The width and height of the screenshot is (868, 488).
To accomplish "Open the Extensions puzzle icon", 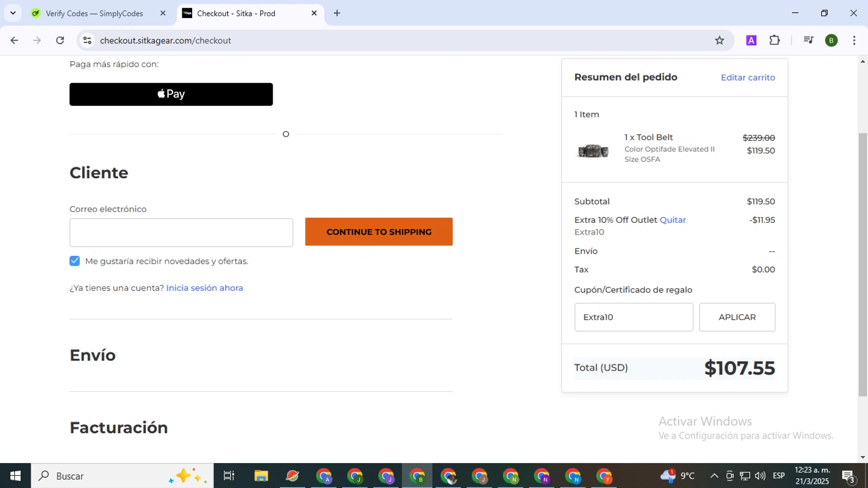I will click(774, 41).
